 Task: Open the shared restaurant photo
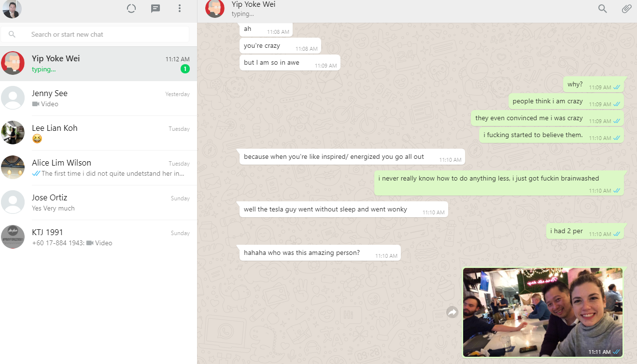pos(542,312)
